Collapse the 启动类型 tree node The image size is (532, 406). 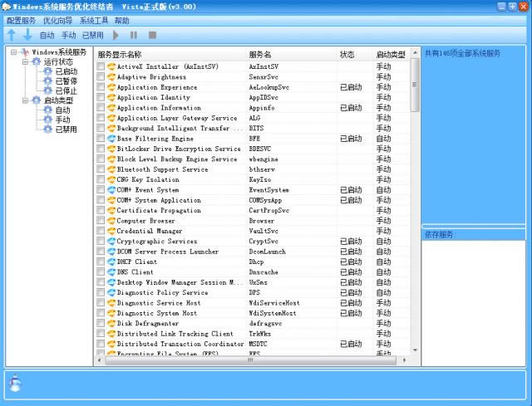pyautogui.click(x=26, y=100)
